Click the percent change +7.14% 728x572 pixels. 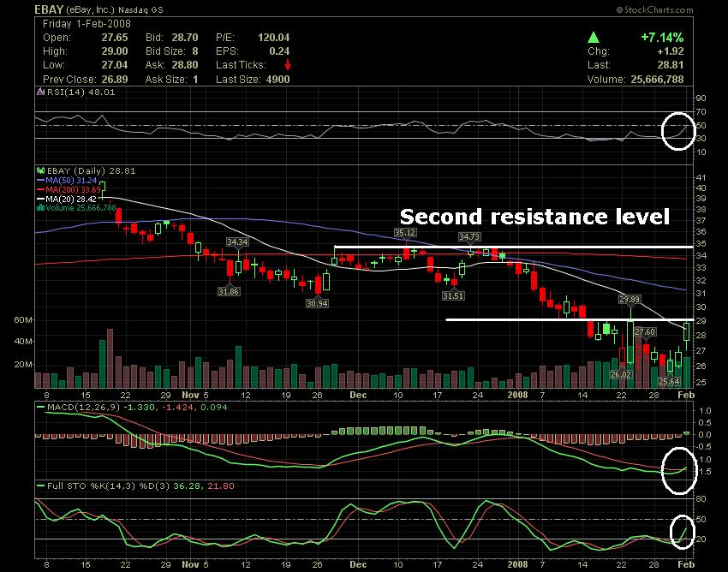pos(662,38)
